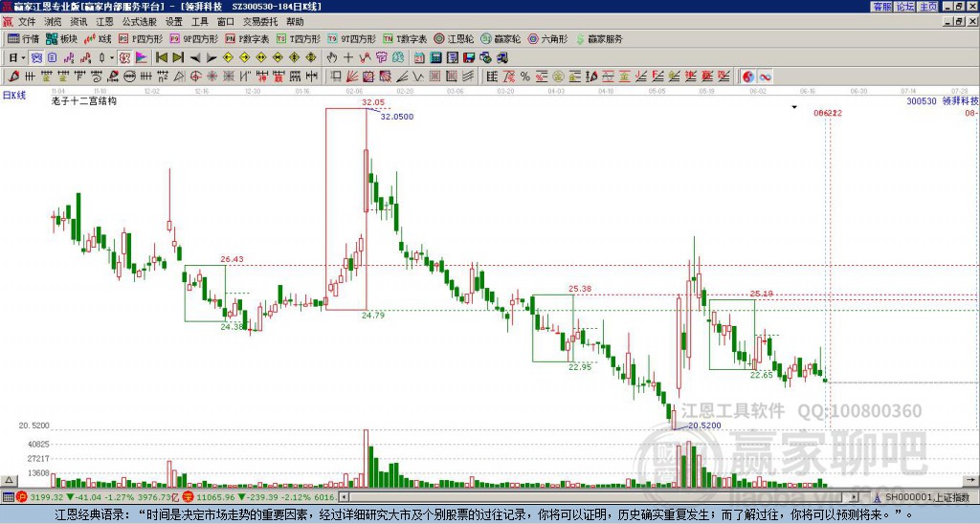The image size is (980, 524).
Task: Select the crosshair cursor tool
Action: click(x=348, y=58)
